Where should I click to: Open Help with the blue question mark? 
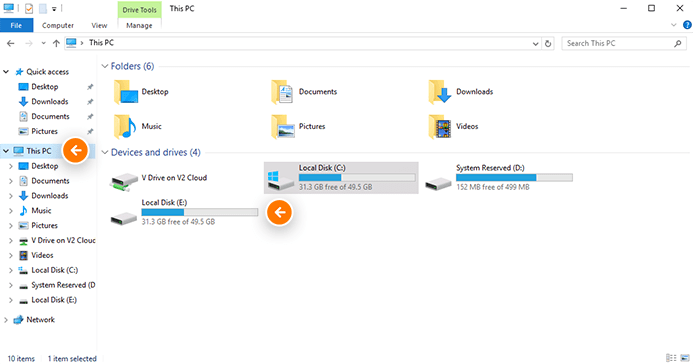(x=687, y=25)
